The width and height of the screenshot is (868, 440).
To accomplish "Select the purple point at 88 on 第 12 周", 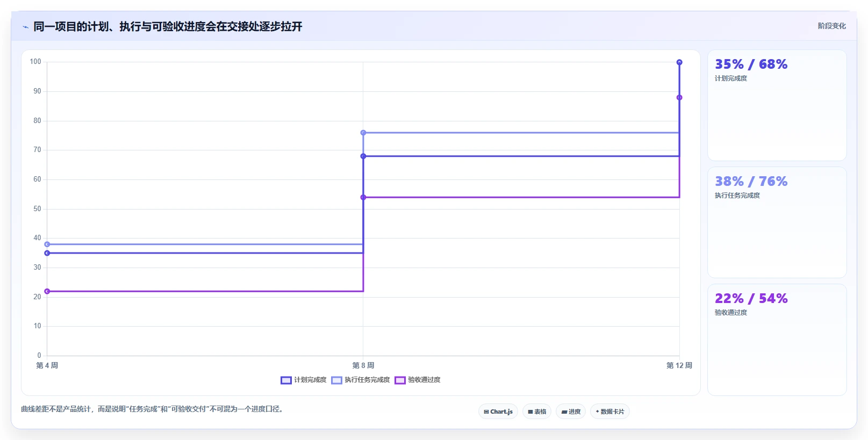I will [679, 97].
